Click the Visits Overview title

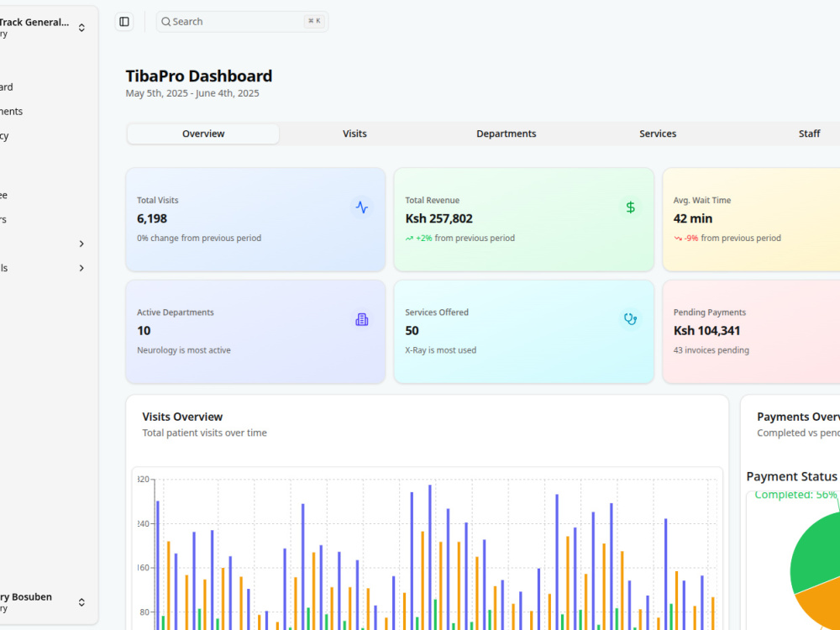click(x=182, y=417)
